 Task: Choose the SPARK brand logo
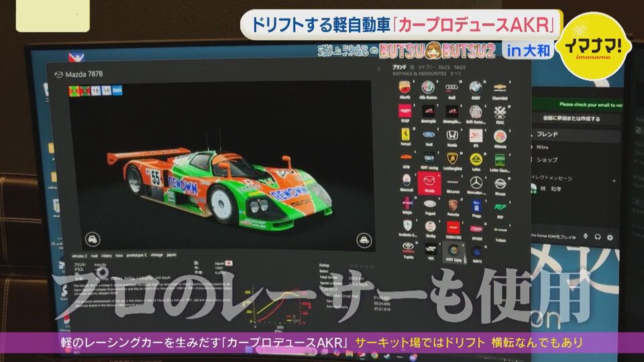click(477, 229)
